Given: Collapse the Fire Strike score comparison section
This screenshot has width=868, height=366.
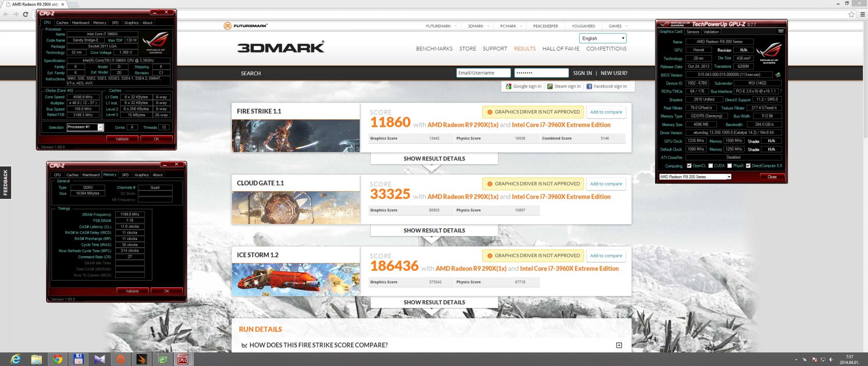Looking at the screenshot, I should tap(619, 345).
